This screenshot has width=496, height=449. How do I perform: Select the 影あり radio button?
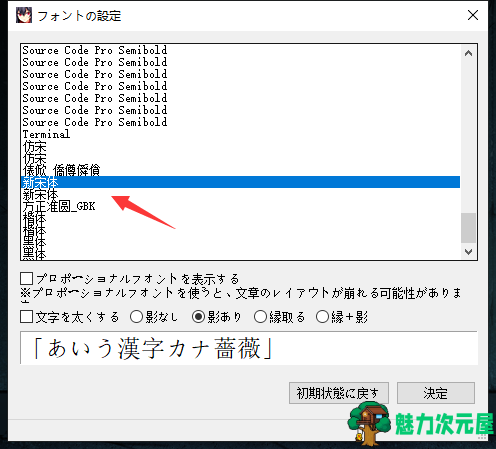198,317
